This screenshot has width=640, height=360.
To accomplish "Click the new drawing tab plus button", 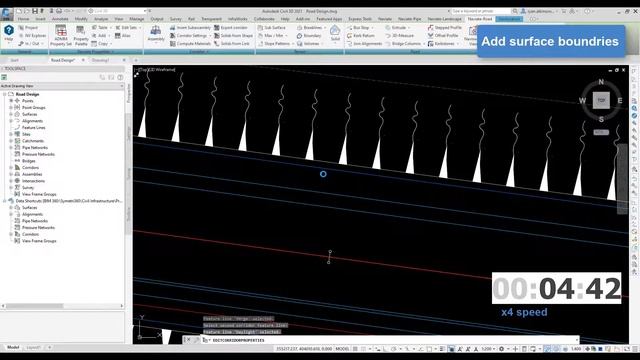I will (x=136, y=60).
